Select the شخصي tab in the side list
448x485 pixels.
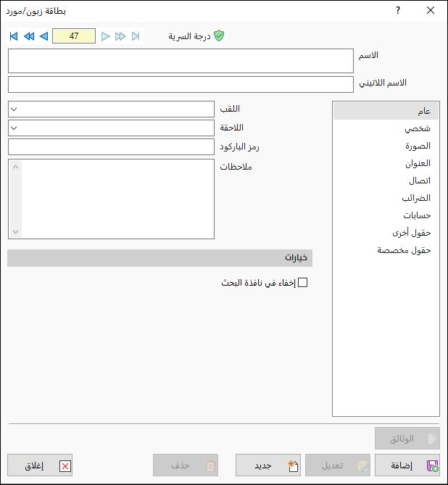point(386,128)
